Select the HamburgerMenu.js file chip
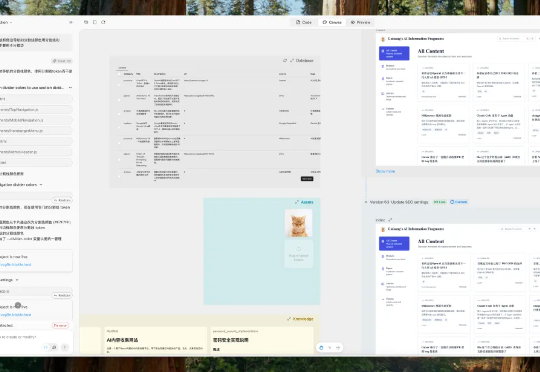This screenshot has height=372, width=540. pos(36,131)
